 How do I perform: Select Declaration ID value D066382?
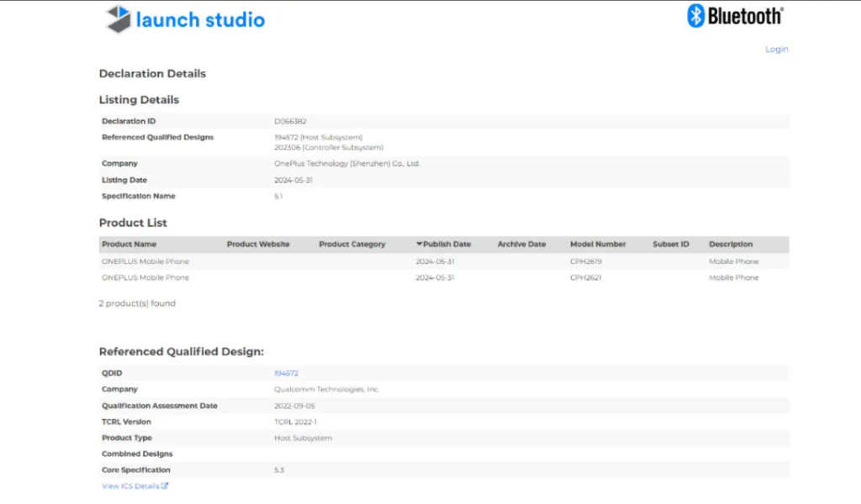[x=290, y=122]
